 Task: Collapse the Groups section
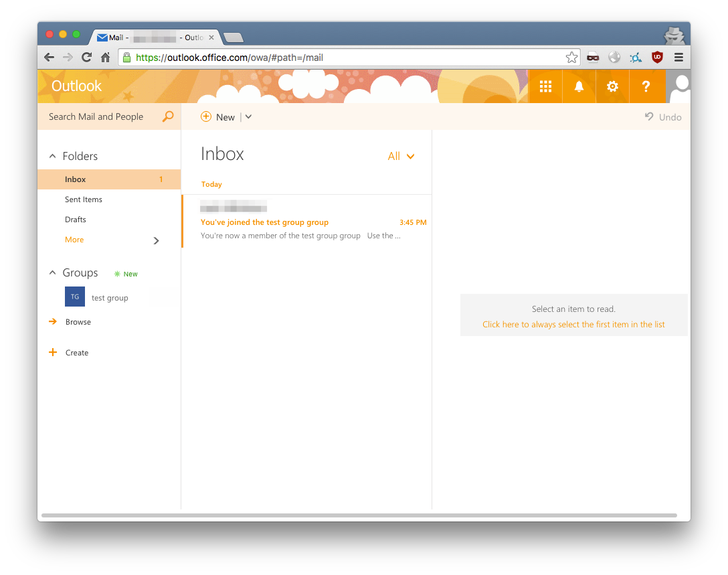(x=53, y=273)
